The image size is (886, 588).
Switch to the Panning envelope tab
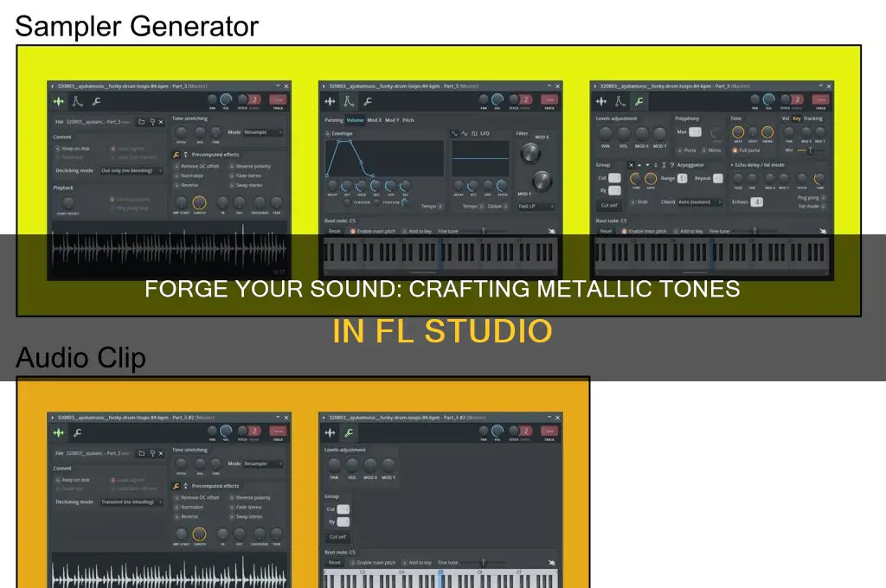(333, 120)
